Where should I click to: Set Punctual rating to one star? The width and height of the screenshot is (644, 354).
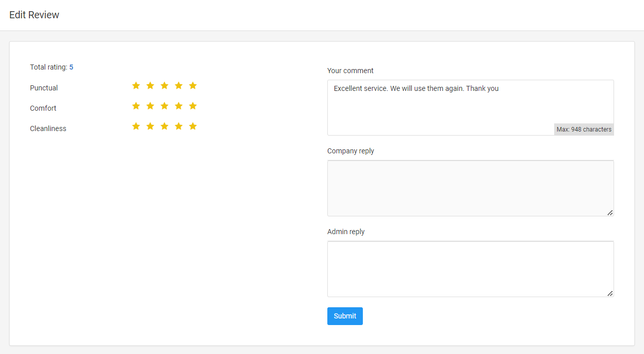pos(136,86)
